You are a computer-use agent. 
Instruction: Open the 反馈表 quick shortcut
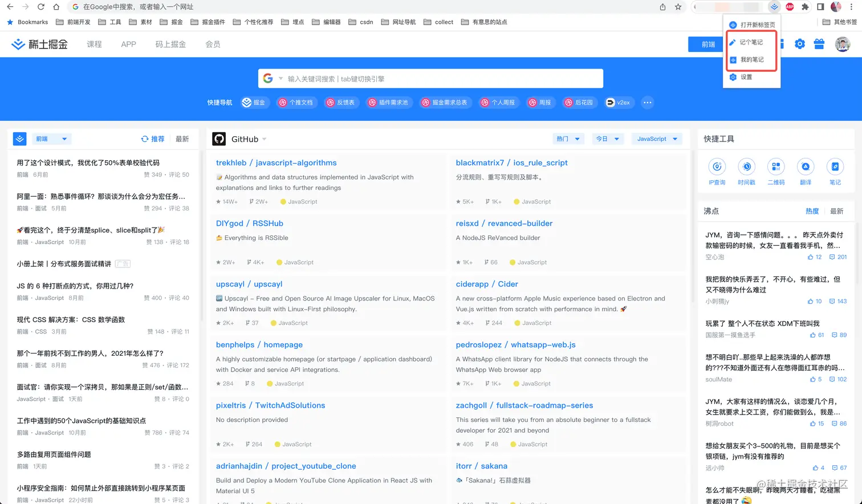pos(340,103)
